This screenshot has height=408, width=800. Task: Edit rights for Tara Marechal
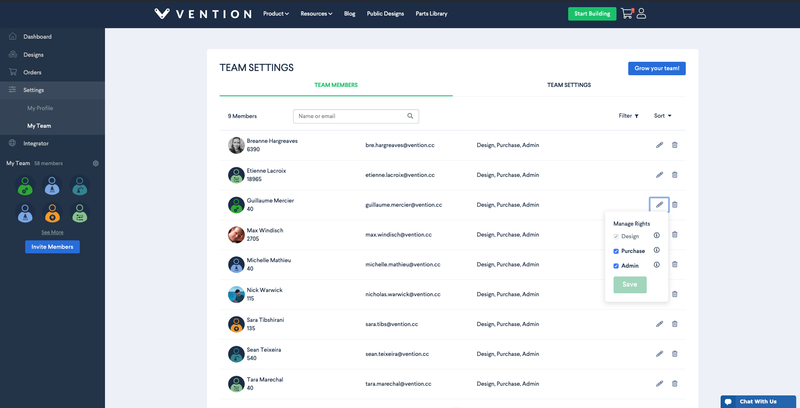(659, 384)
